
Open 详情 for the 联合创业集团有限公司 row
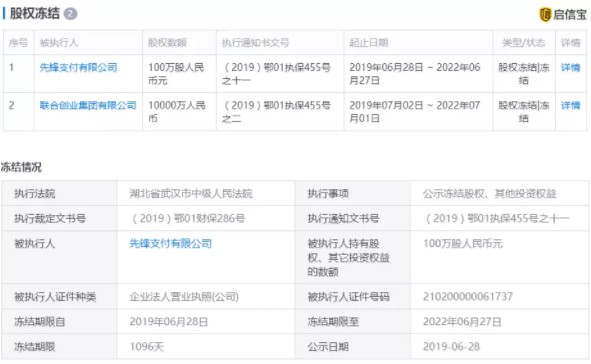(x=570, y=105)
